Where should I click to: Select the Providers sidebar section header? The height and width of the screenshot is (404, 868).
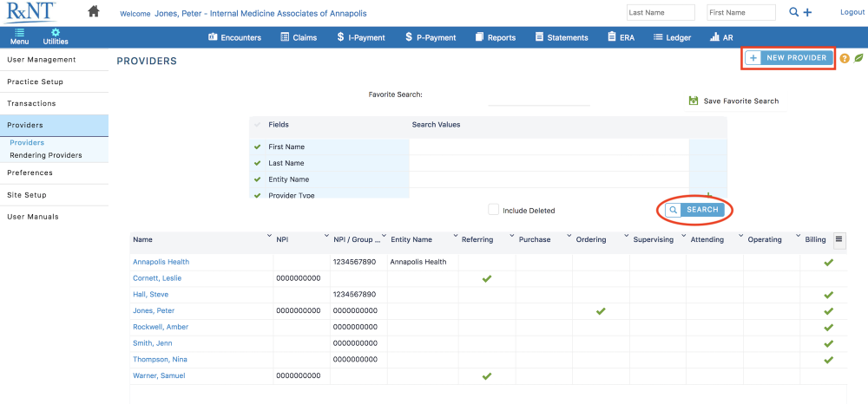point(54,126)
